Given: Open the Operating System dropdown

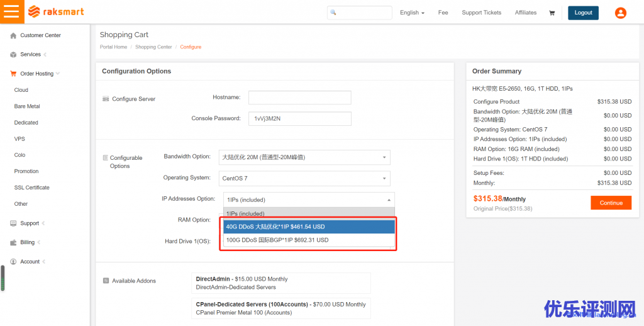Looking at the screenshot, I should pos(304,178).
